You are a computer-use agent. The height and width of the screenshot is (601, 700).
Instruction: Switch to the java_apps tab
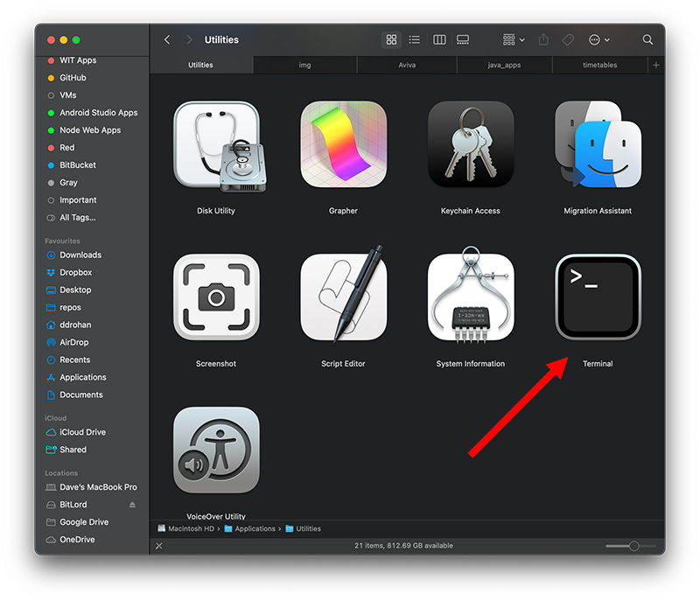pos(504,66)
